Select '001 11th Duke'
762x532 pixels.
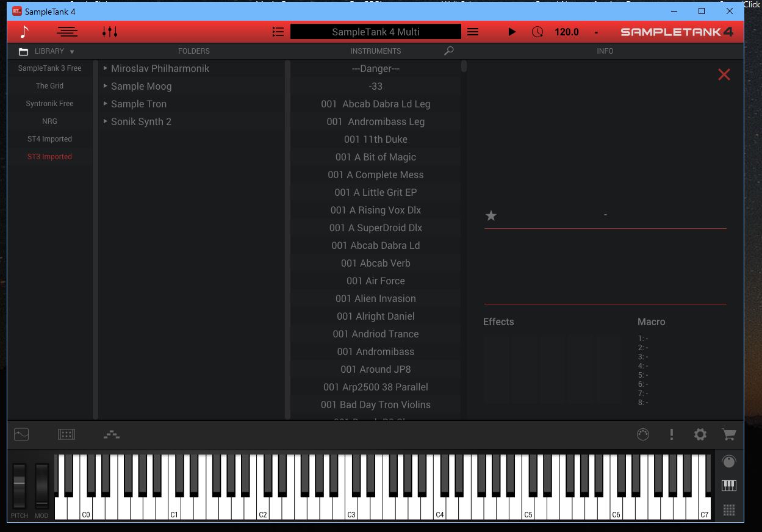(376, 139)
